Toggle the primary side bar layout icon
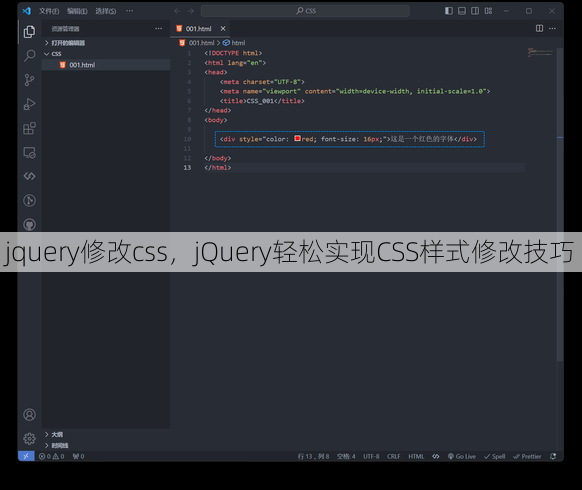The width and height of the screenshot is (582, 490). point(449,11)
